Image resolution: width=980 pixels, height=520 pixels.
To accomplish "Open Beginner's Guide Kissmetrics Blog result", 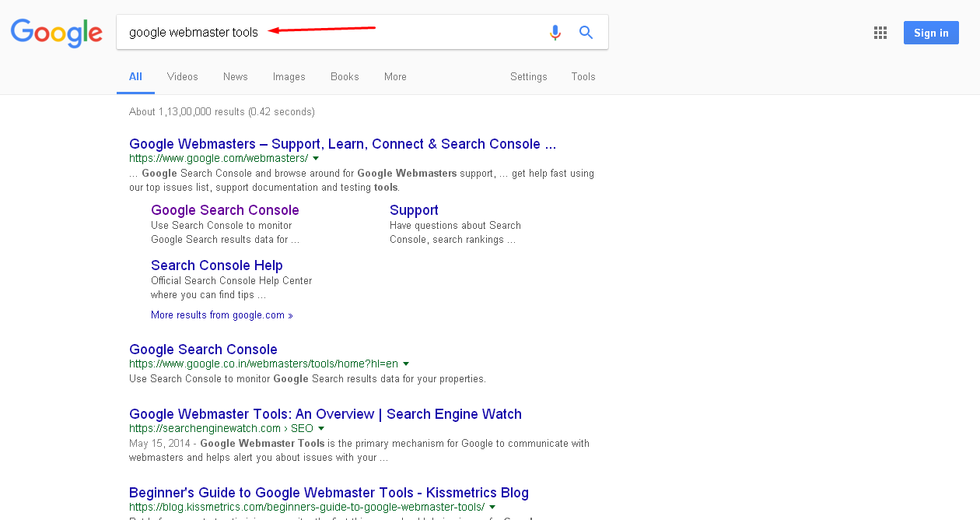I will [329, 493].
